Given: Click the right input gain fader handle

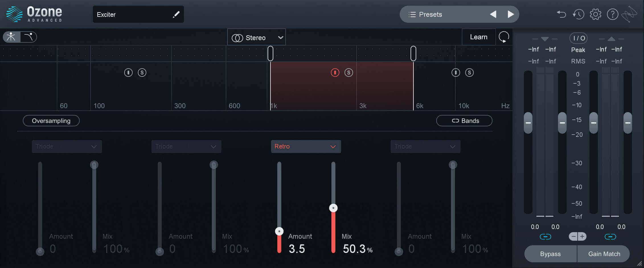Looking at the screenshot, I should (562, 123).
